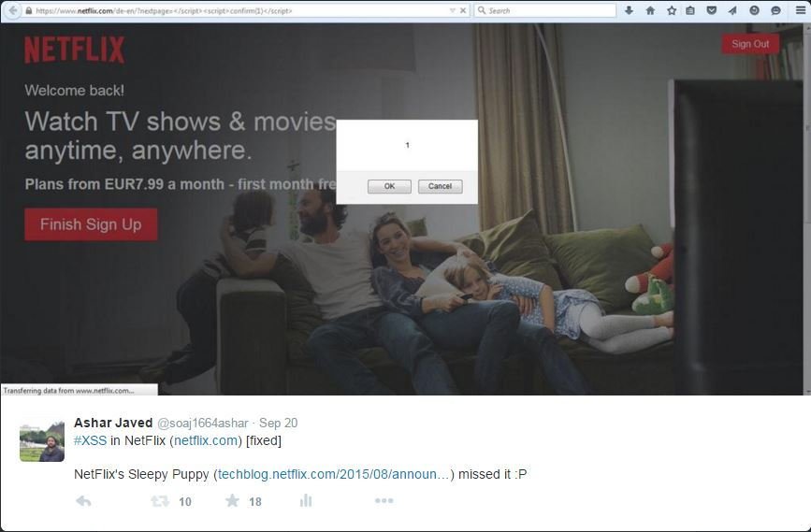Click the Finish Sign Up button

(91, 224)
